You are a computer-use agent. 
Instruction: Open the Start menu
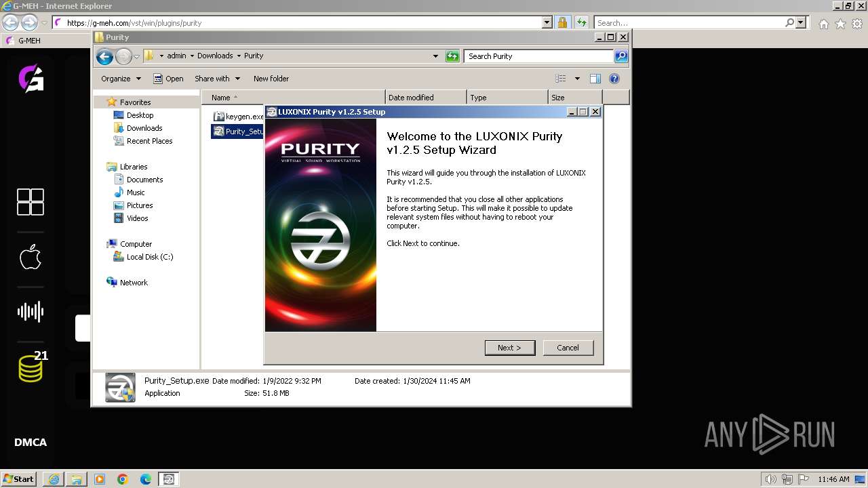coord(19,479)
